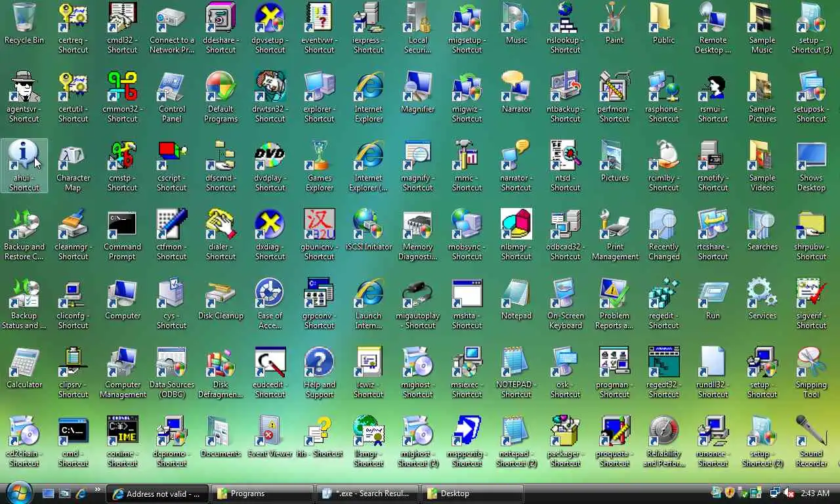Select the Shows Desktop icon
Image resolution: width=840 pixels, height=504 pixels.
pyautogui.click(x=812, y=166)
